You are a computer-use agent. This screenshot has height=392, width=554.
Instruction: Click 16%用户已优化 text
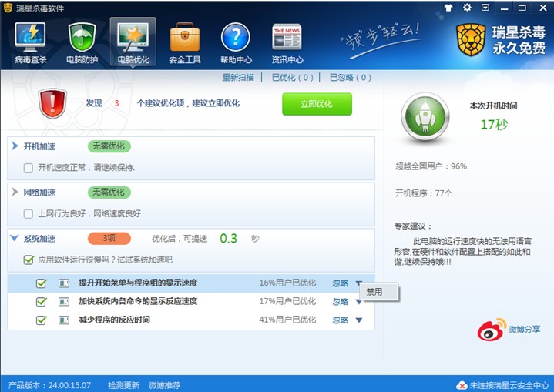287,283
